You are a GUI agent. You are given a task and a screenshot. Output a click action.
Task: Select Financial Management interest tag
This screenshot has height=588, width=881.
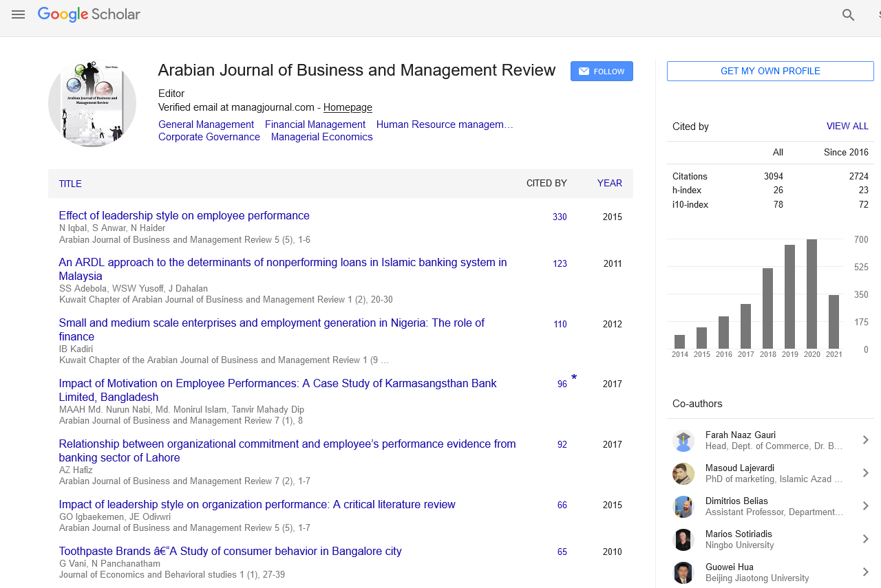315,124
